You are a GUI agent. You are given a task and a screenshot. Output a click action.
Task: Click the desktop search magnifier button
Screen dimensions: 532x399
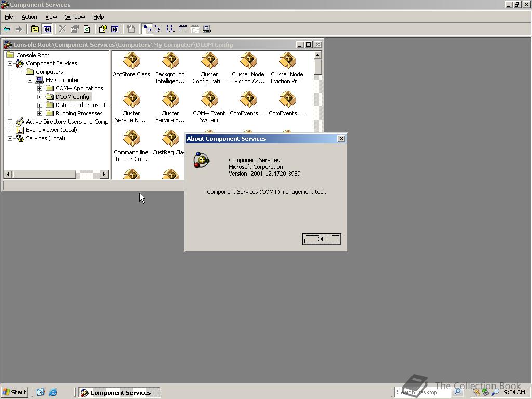pyautogui.click(x=457, y=392)
